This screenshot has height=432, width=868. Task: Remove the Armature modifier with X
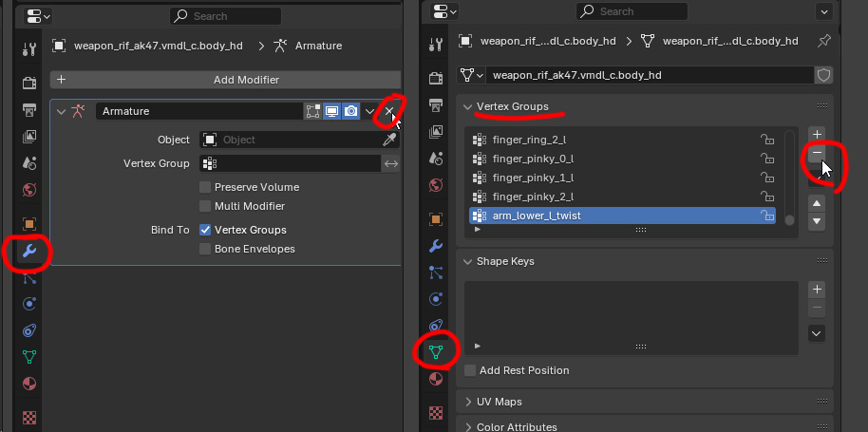[x=388, y=112]
